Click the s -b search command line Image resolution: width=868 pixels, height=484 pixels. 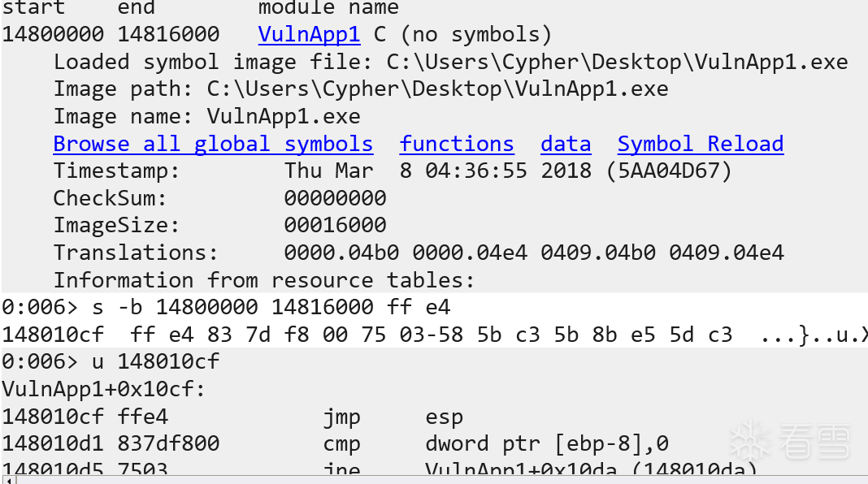(x=226, y=308)
